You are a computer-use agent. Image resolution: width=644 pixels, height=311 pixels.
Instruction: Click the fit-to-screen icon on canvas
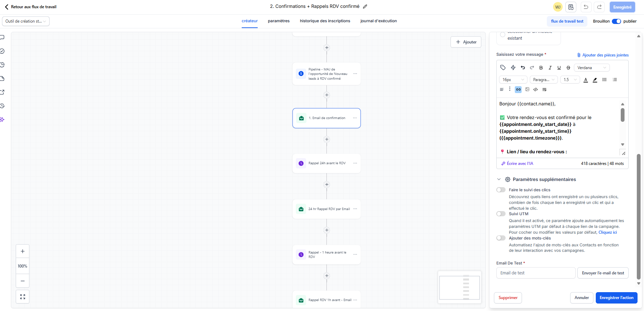(23, 297)
